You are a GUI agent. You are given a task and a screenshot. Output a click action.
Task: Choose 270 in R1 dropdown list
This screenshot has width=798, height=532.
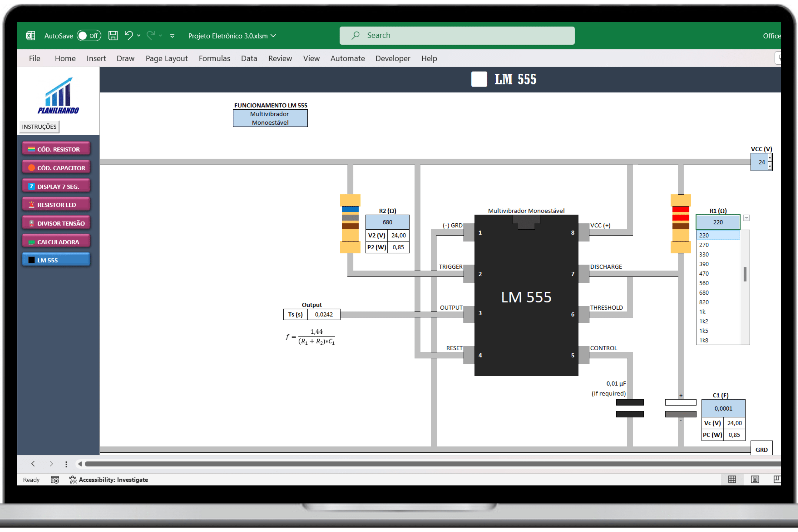[718, 245]
